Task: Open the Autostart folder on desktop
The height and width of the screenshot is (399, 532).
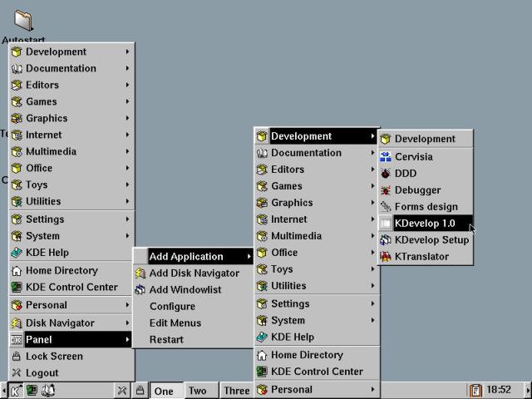Action: 24,22
